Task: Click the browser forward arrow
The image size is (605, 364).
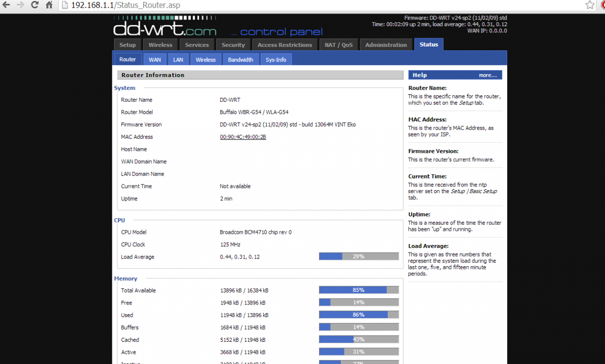Action: click(20, 6)
